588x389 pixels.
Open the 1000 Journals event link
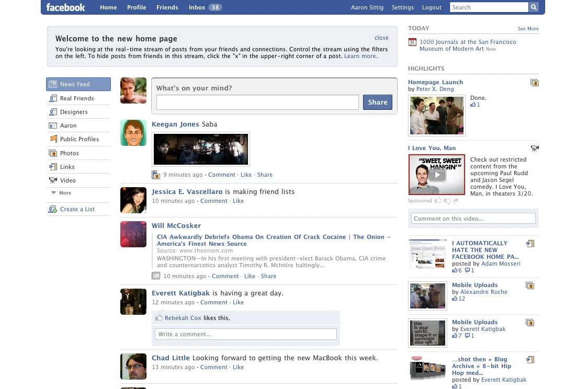click(468, 45)
